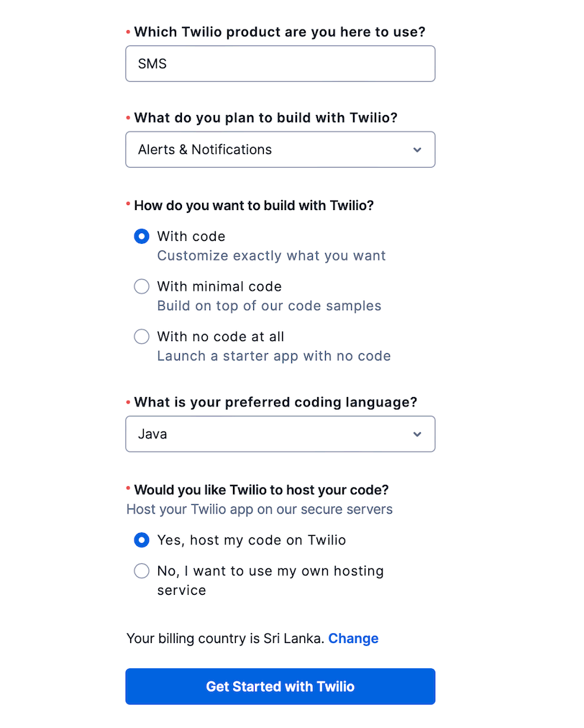Image resolution: width=584 pixels, height=728 pixels.
Task: Select the 'With no code at all' radio button
Action: click(x=142, y=337)
